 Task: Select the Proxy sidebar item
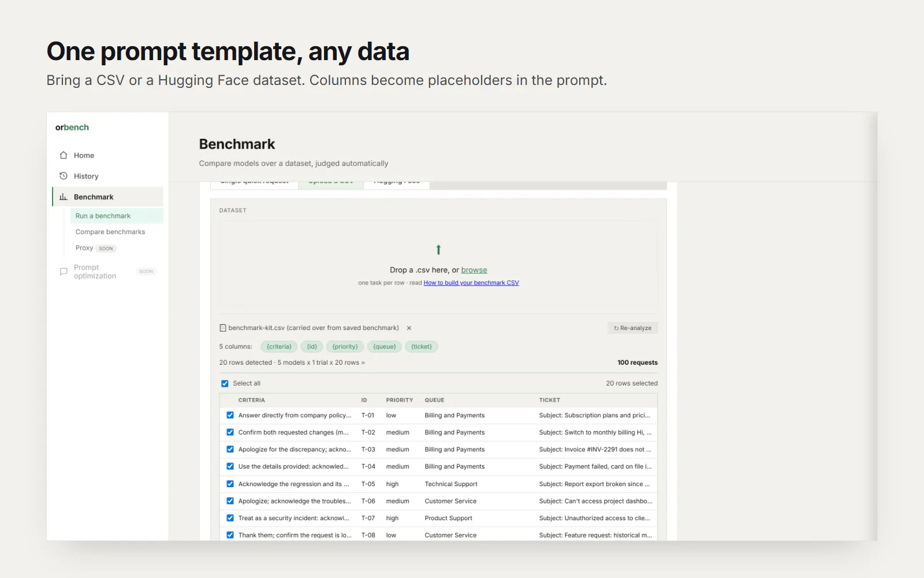coord(84,248)
